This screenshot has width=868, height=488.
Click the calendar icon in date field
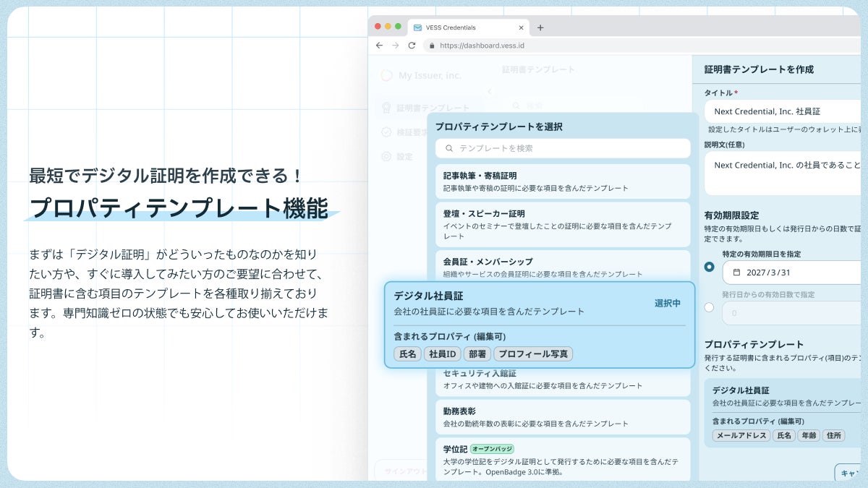click(736, 273)
